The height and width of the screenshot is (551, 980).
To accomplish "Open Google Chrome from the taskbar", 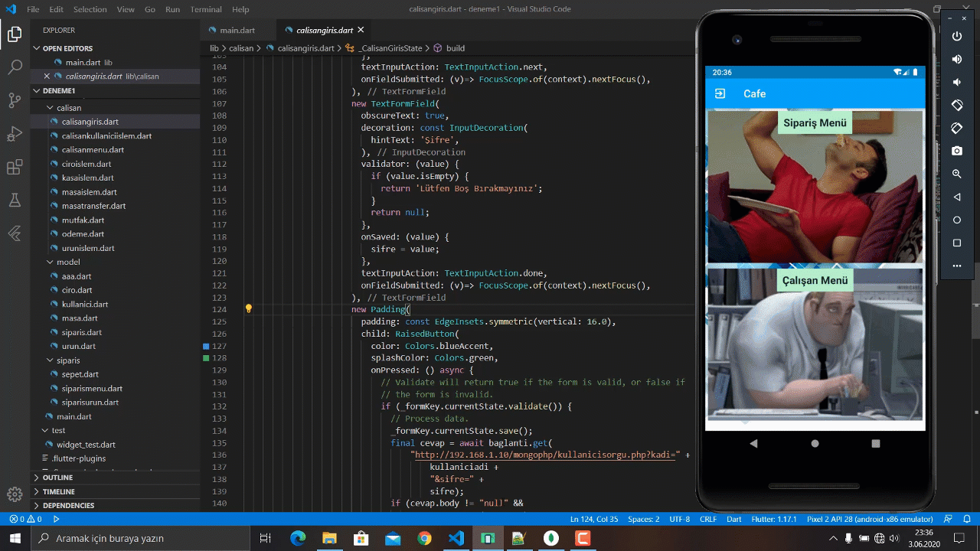I will [x=424, y=538].
